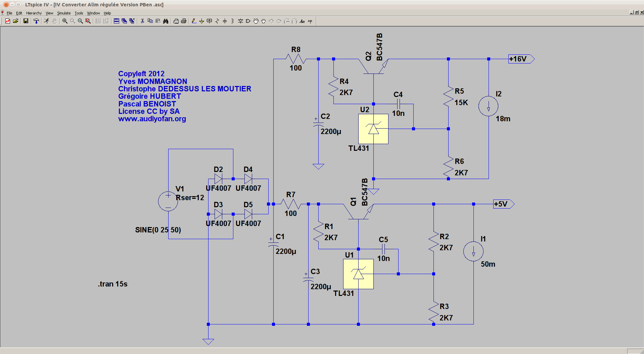Click the Halt simulation hand icon

click(x=54, y=21)
